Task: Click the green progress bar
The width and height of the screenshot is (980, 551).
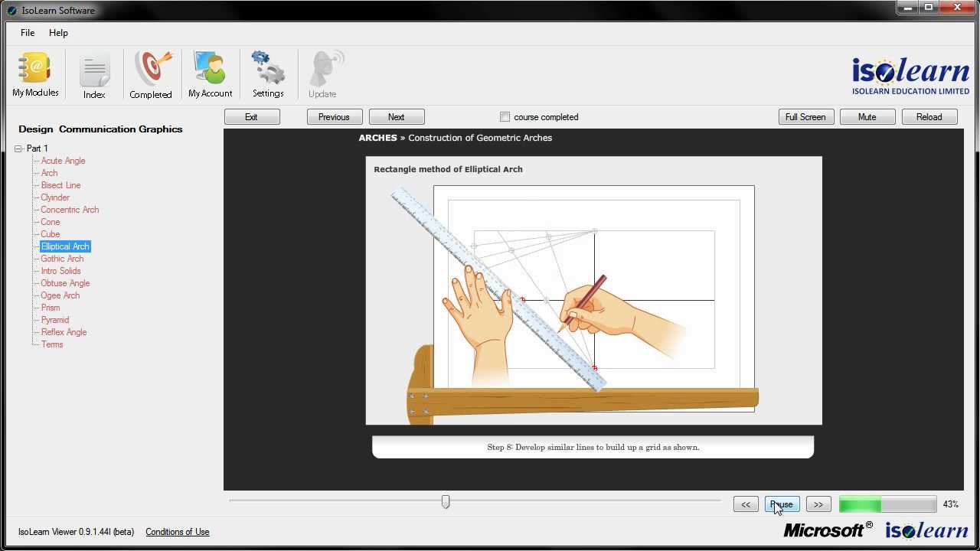Action: pyautogui.click(x=888, y=504)
